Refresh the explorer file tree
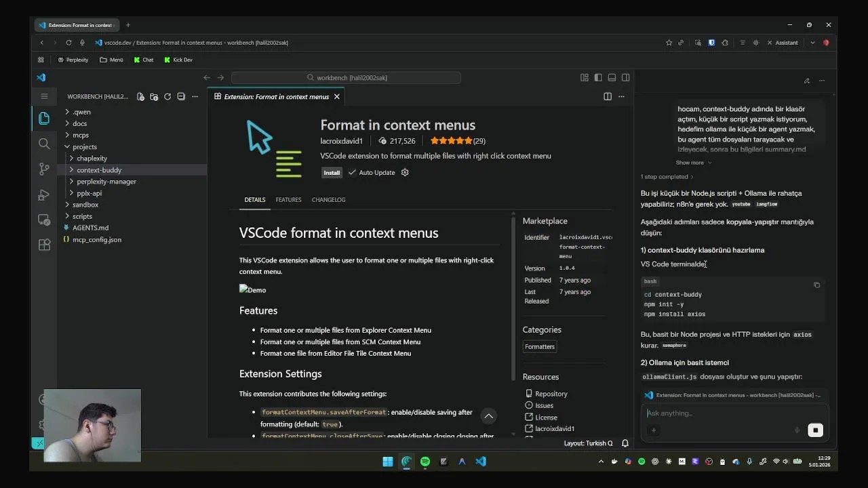Image resolution: width=868 pixels, height=488 pixels. coord(167,96)
